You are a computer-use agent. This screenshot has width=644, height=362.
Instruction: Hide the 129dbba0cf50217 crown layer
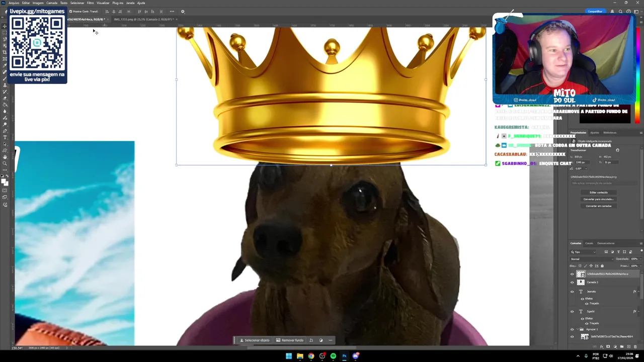572,274
